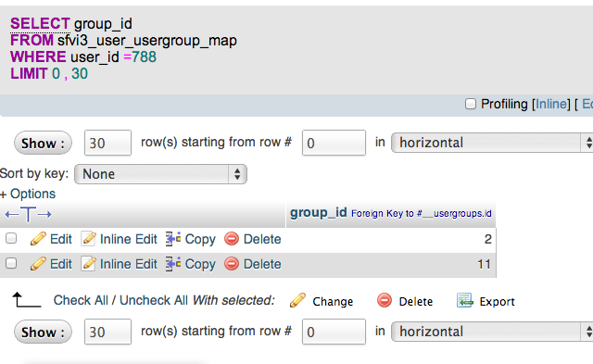Click the Copy icon in group_id 2 row

pyautogui.click(x=173, y=239)
